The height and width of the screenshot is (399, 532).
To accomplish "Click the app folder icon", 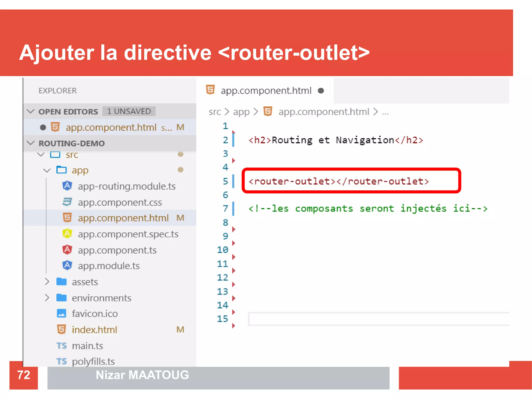I will (62, 170).
